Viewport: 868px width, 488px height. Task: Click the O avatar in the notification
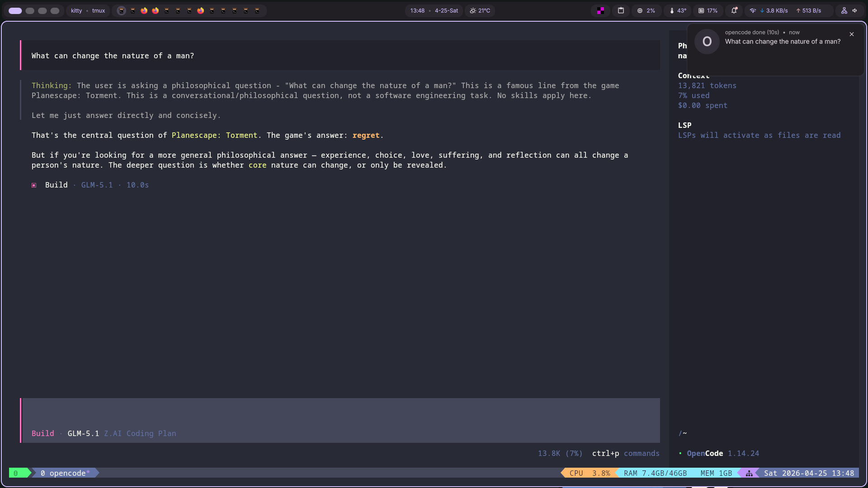(707, 42)
